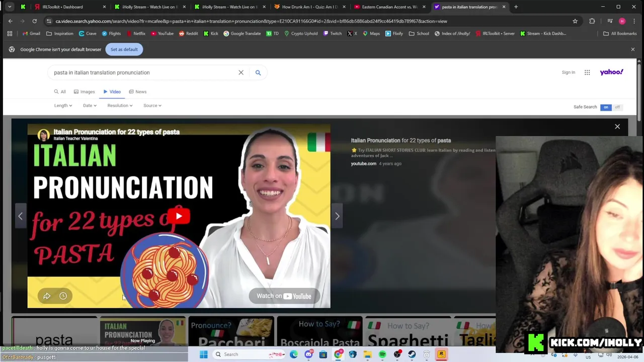Select the Spaghetti how to say thumbnail

tap(408, 331)
